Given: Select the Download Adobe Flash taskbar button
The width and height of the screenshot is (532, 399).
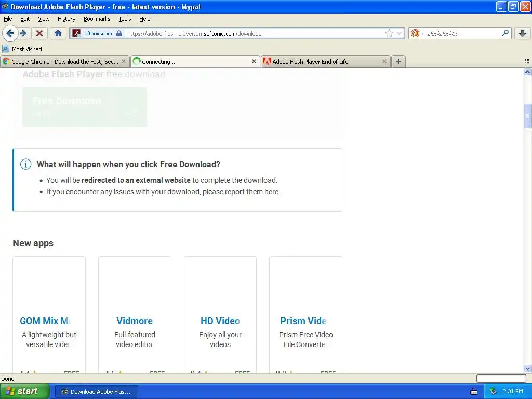Looking at the screenshot, I should (96, 392).
